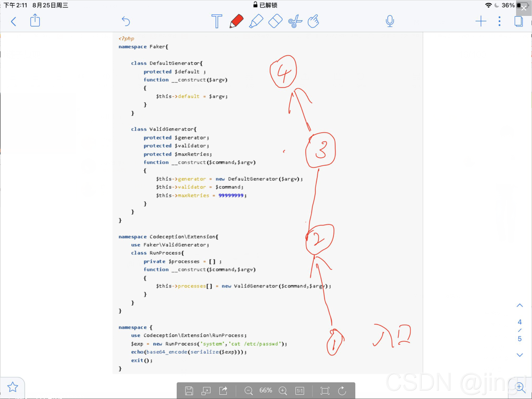The image size is (532, 399).
Task: Start audio recording with the microphone
Action: click(390, 21)
